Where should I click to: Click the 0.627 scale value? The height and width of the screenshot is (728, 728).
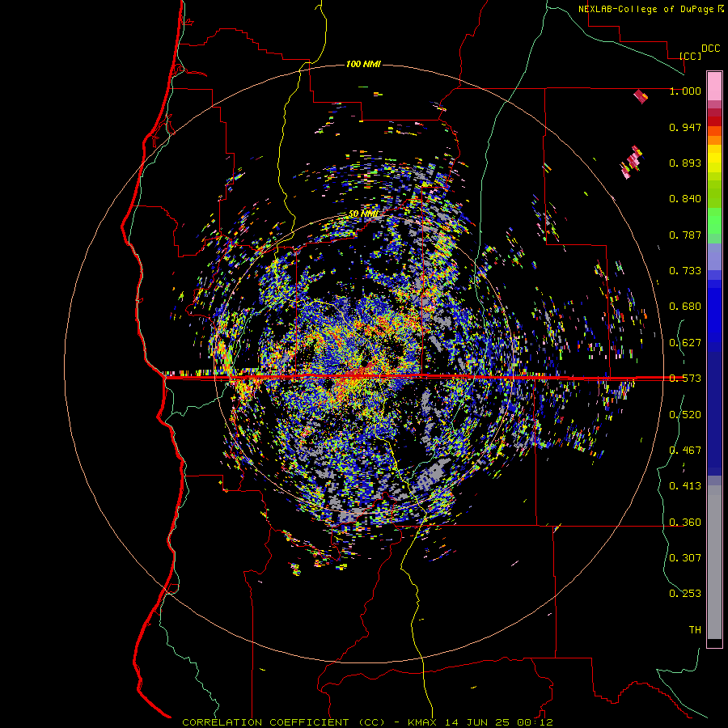[x=685, y=343]
